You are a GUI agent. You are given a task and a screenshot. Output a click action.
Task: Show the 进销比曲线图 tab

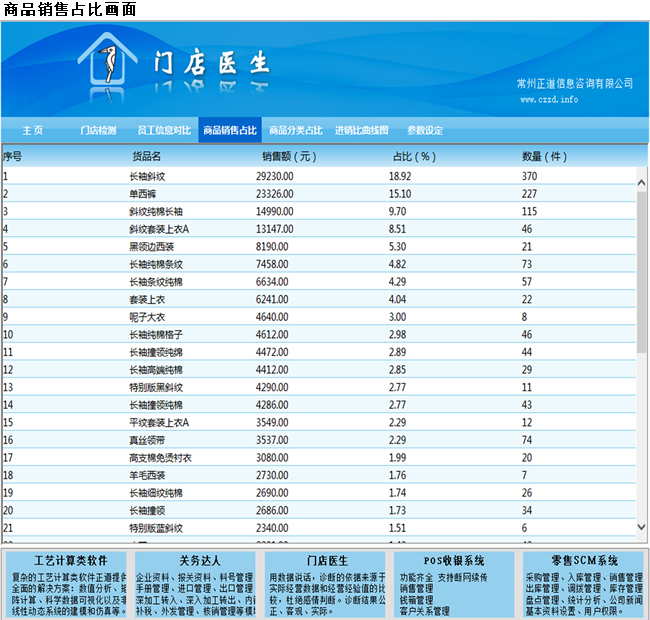[x=361, y=130]
